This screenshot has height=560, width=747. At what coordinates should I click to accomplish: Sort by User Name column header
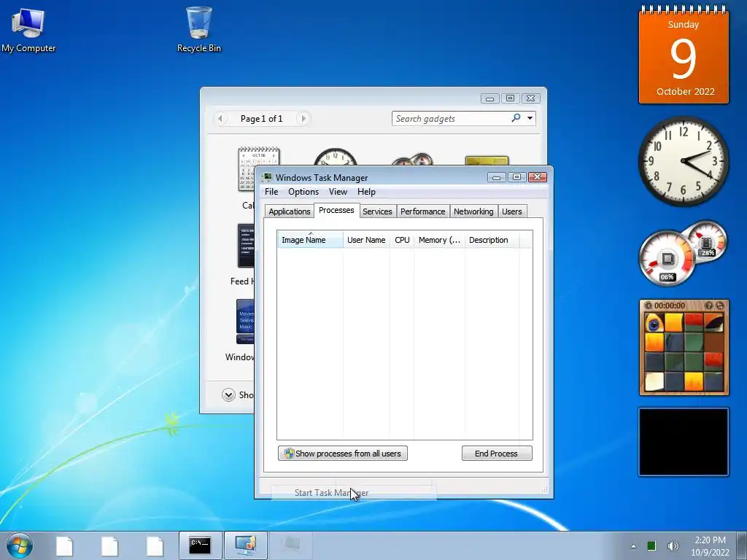pos(366,240)
